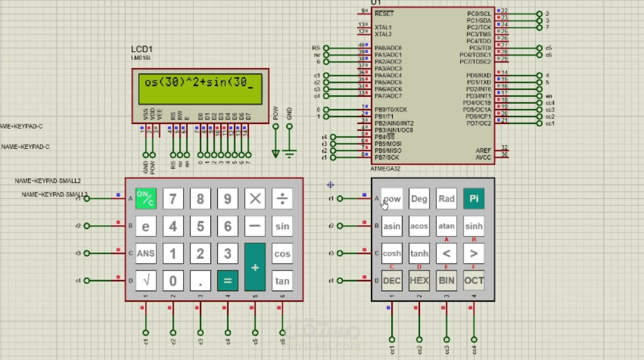644x360 pixels.
Task: Click the square root (√) key
Action: [x=146, y=281]
